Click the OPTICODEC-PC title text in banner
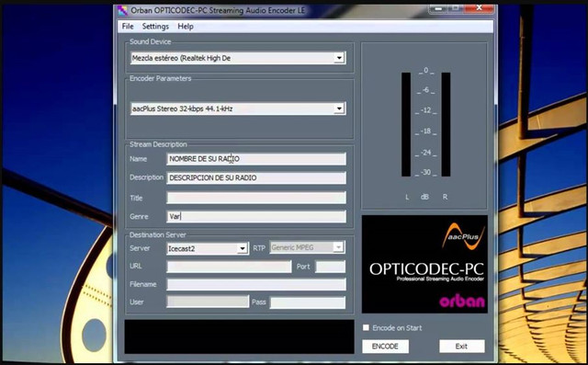Screen dimensions: 588x365 click(426, 269)
